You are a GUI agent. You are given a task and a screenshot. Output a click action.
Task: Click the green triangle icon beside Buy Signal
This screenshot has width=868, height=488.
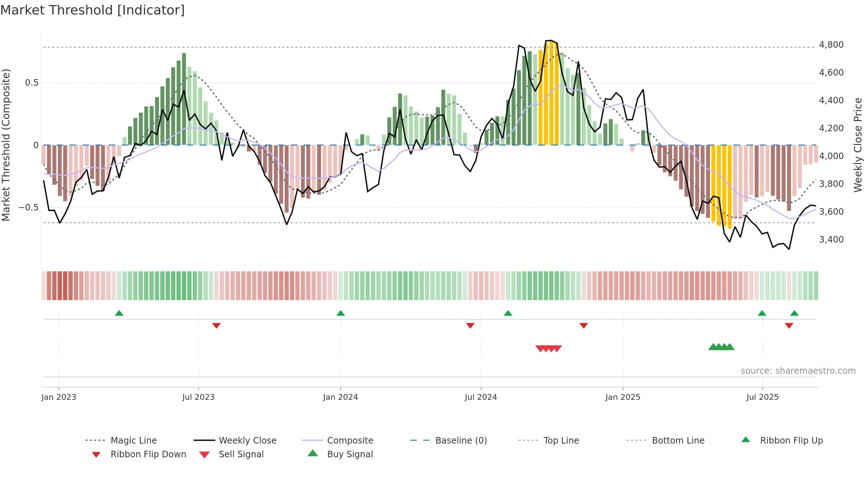tap(313, 453)
